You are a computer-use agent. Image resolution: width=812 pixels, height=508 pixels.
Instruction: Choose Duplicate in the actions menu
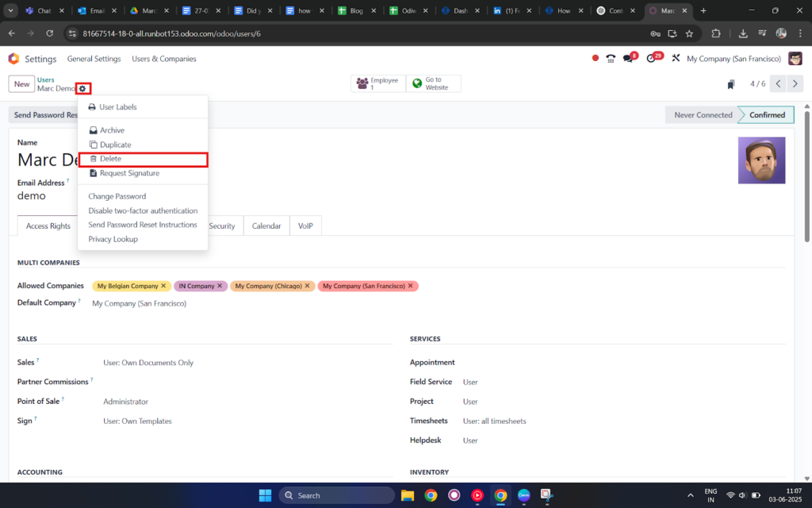pos(143,144)
